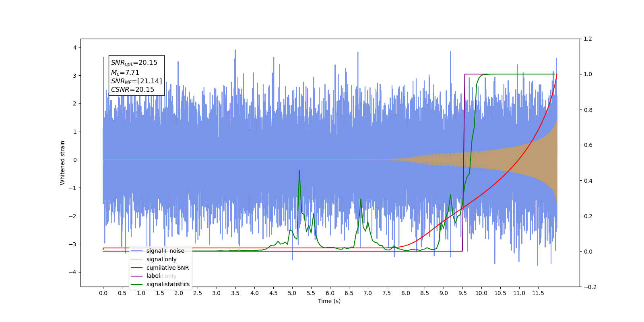Click the red line swatch beside 'cumilative SNR'
The width and height of the screenshot is (644, 322).
pos(137,268)
